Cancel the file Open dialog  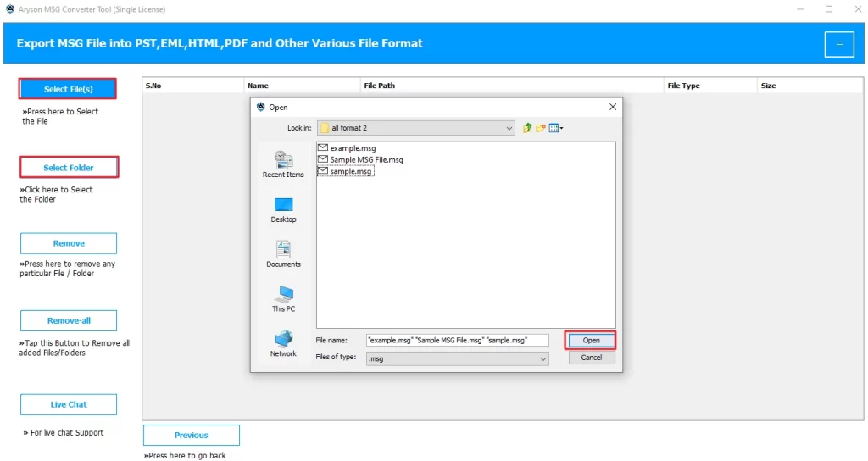point(591,358)
